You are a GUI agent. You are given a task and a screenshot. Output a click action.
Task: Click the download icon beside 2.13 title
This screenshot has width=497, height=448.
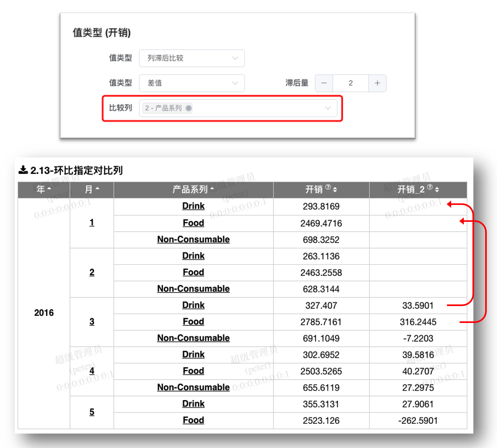(23, 170)
